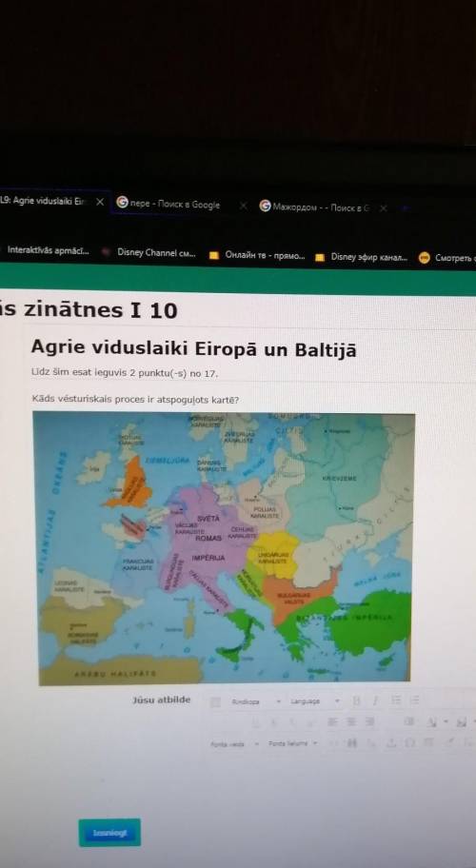Viewport: 476px width, 868px height.
Task: Insert bulleted list in answer editor
Action: pyautogui.click(x=396, y=700)
